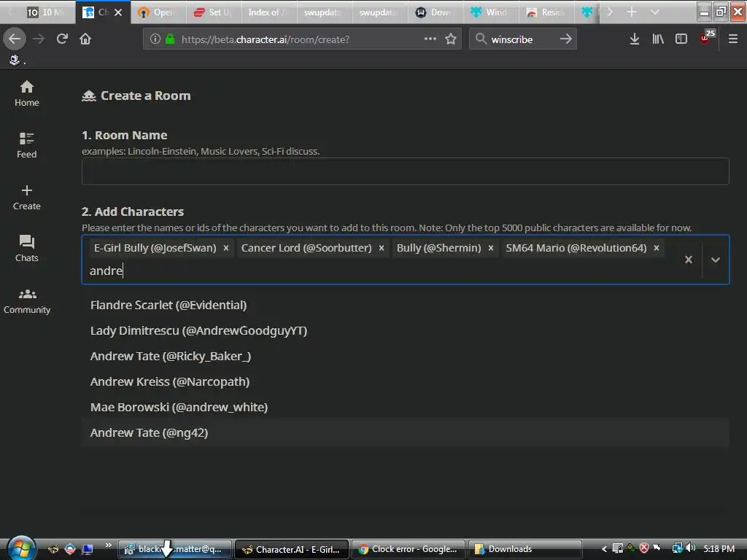Open the Windows Start orb

pyautogui.click(x=21, y=548)
